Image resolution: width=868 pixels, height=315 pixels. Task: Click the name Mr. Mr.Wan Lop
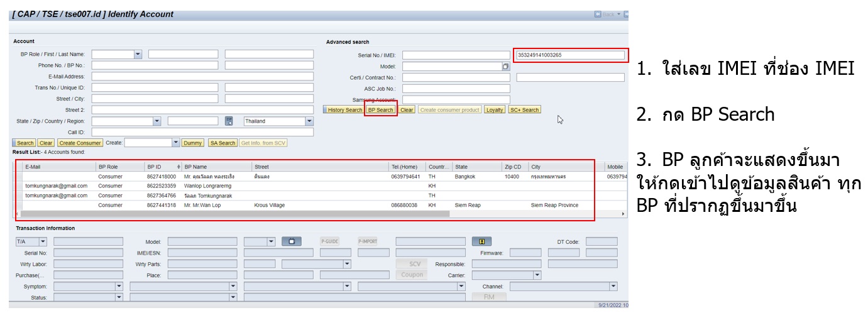pos(204,206)
